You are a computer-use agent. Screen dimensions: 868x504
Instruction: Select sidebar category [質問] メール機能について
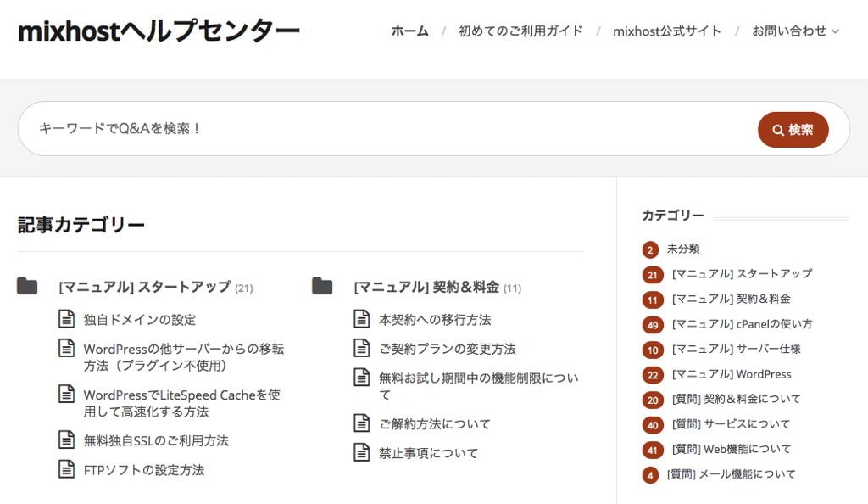[x=732, y=474]
